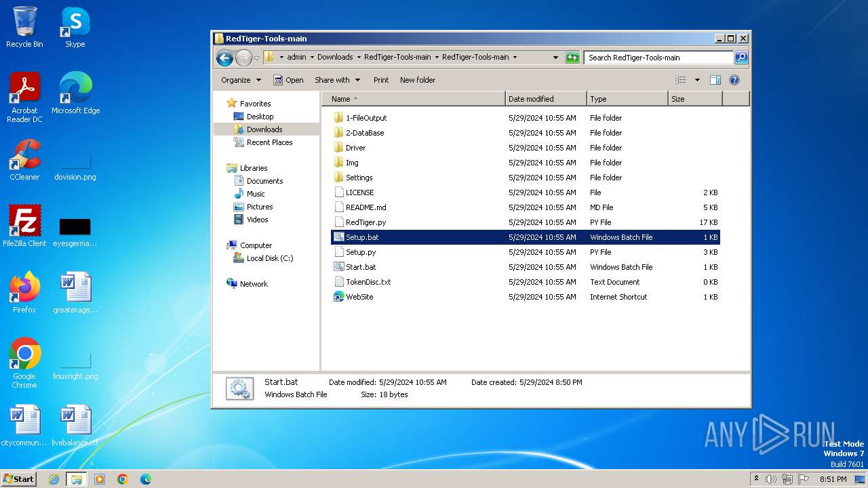Click the search magnifier icon

741,58
